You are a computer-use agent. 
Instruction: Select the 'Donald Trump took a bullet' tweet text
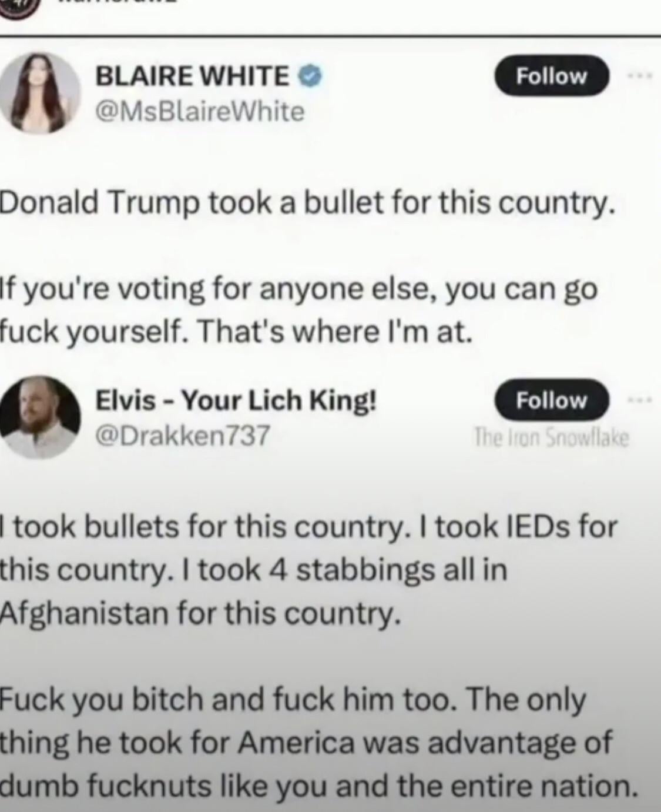308,203
